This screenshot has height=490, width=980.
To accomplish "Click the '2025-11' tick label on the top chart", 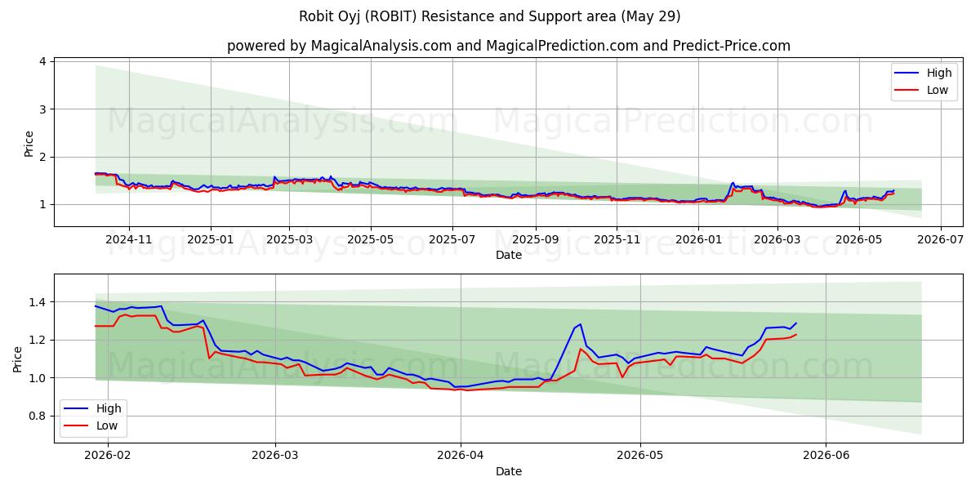I will point(617,239).
